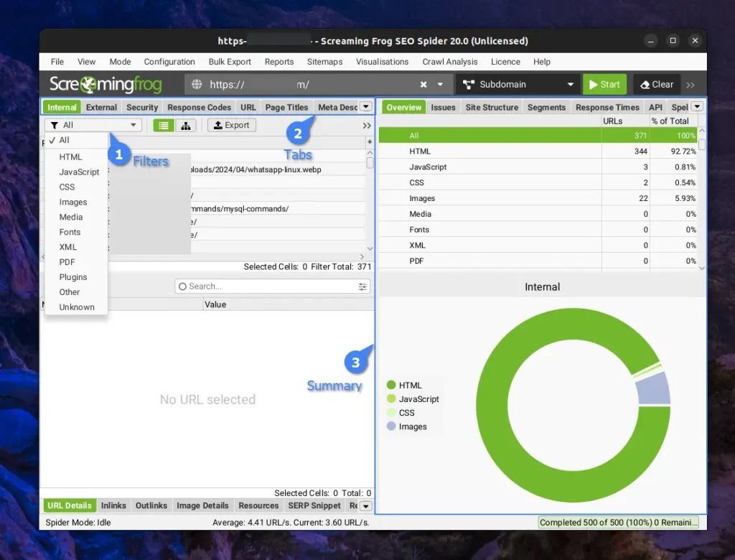Image resolution: width=735 pixels, height=560 pixels.
Task: Click the Screaming Frog logo
Action: 106,85
